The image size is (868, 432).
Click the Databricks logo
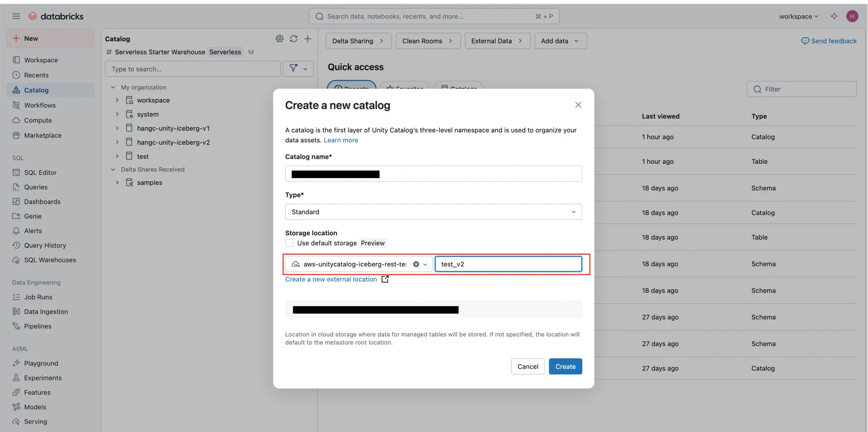[x=56, y=16]
